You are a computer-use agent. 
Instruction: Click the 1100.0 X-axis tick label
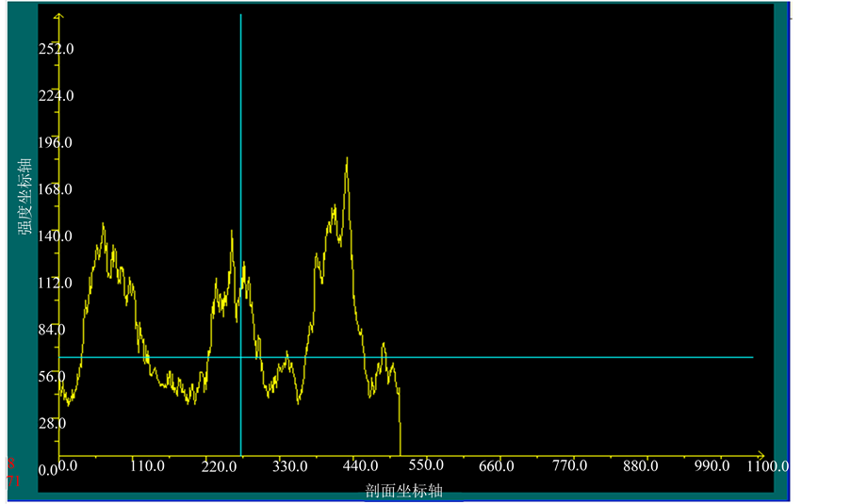click(769, 466)
